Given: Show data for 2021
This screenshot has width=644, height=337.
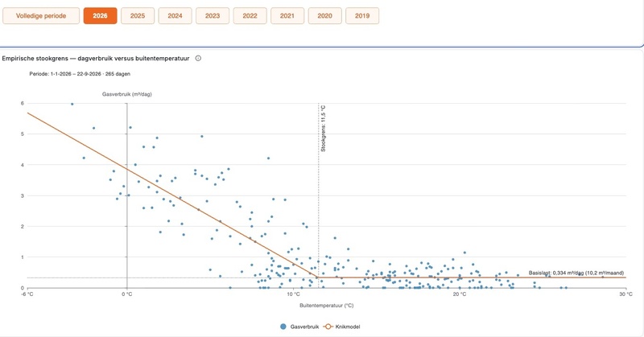Looking at the screenshot, I should [287, 16].
